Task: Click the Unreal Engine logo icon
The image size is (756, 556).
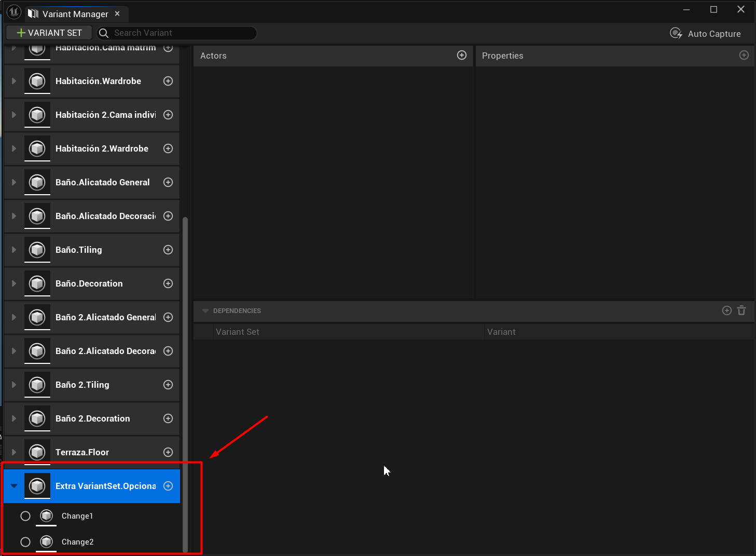Action: (x=14, y=12)
